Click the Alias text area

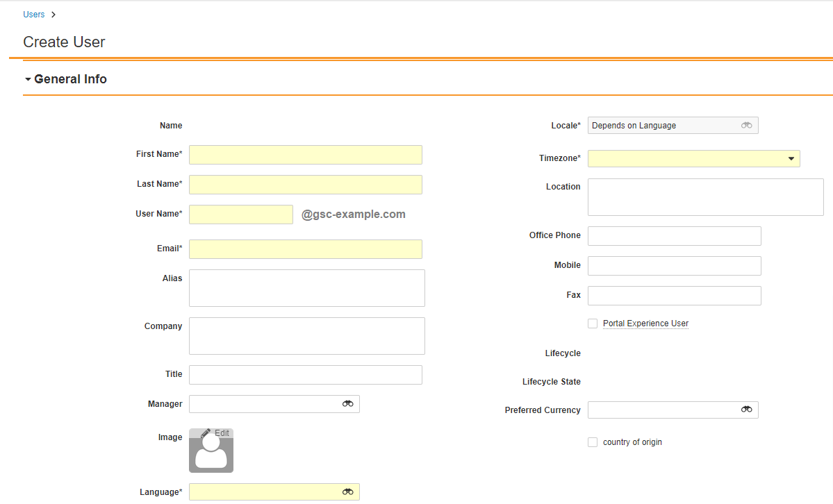306,287
